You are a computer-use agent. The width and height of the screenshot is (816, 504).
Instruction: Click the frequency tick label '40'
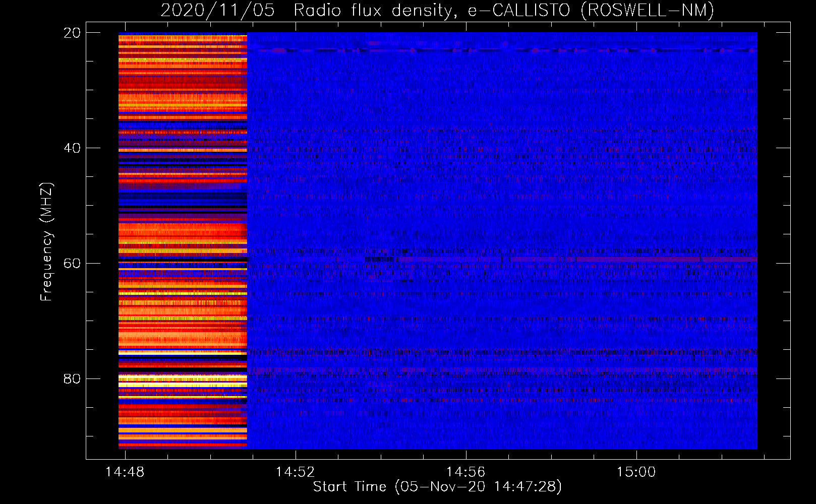(72, 148)
